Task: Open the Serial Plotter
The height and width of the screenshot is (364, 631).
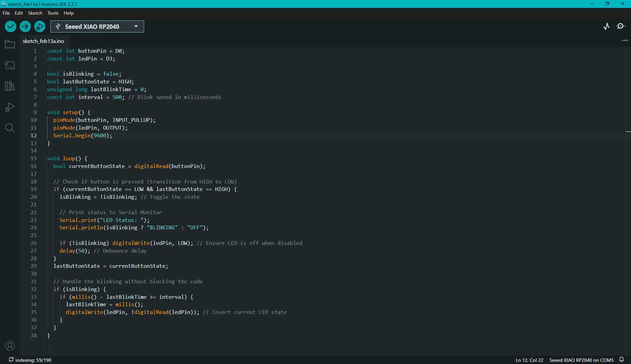Action: click(x=606, y=27)
